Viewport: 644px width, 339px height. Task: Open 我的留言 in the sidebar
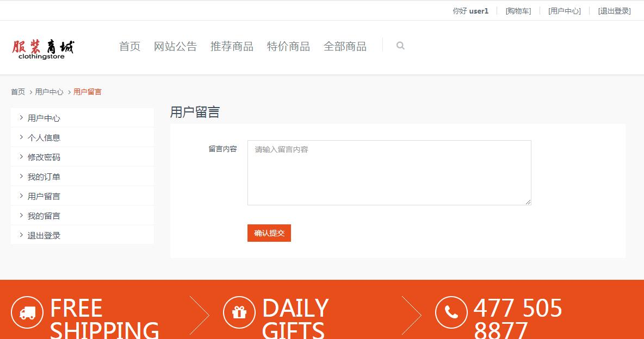click(83, 216)
